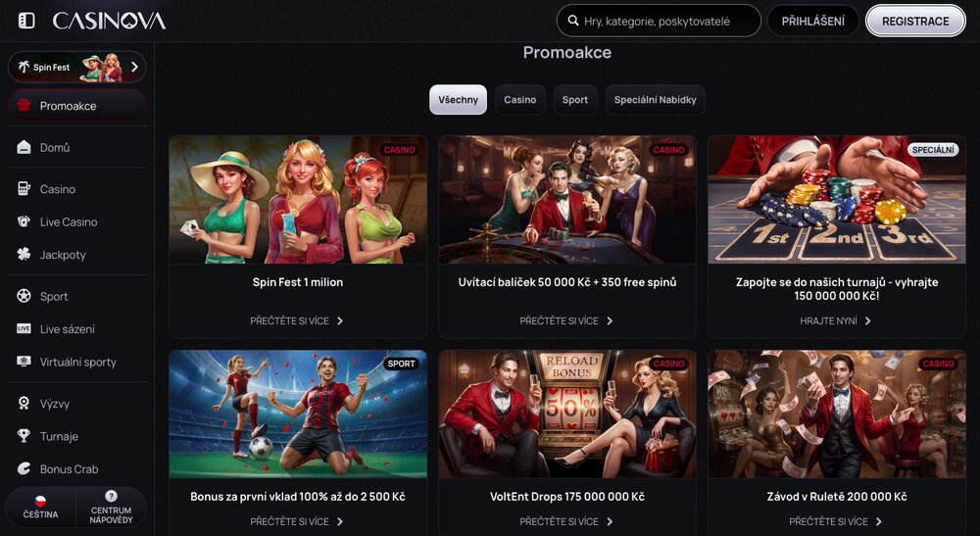Click the Bonus Crab icon
Image resolution: width=980 pixels, height=536 pixels.
point(24,469)
